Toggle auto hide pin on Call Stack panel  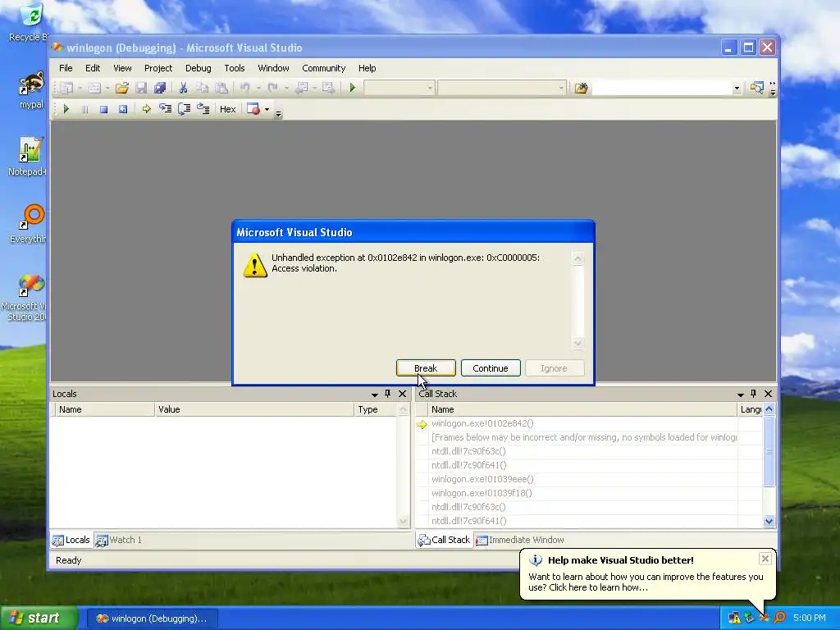coord(754,394)
